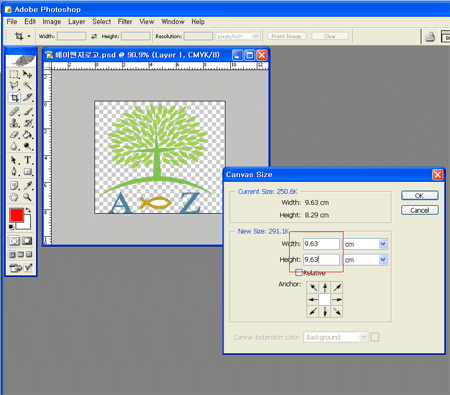The height and width of the screenshot is (395, 450).
Task: Set anchor to bottom-right arrow
Action: (337, 312)
